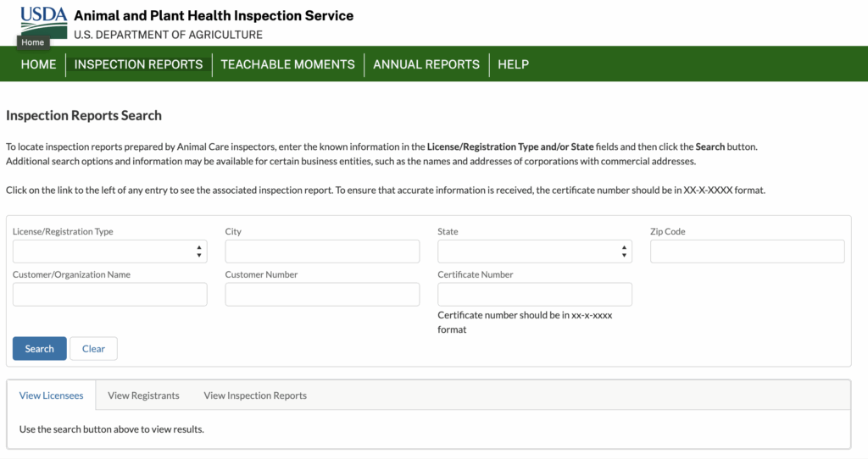Click the blue Search button
The height and width of the screenshot is (459, 868).
(x=40, y=348)
